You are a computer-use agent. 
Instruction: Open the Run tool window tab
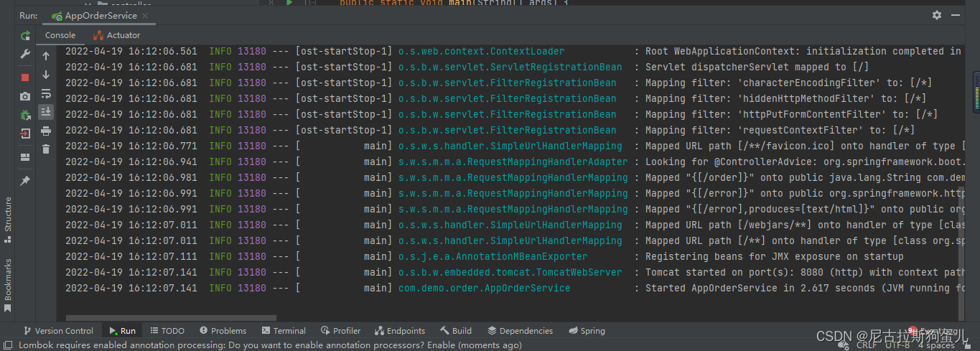click(123, 331)
